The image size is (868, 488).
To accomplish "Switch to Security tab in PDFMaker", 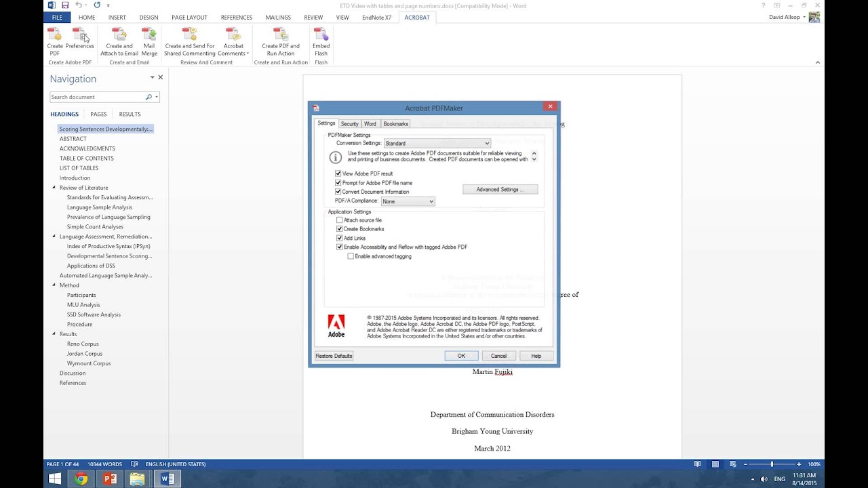I will (x=349, y=124).
